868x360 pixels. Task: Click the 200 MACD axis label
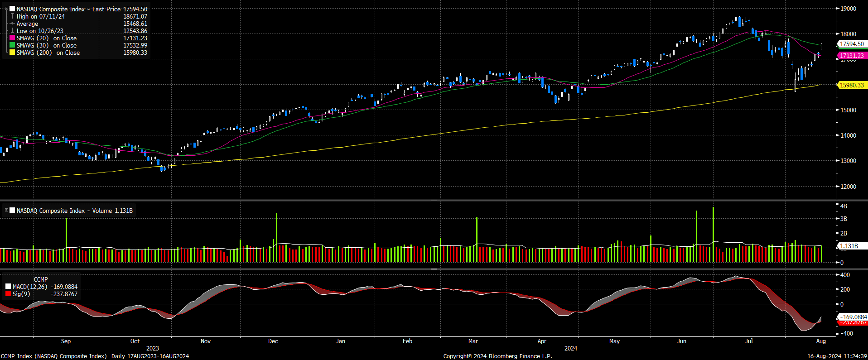(845, 289)
